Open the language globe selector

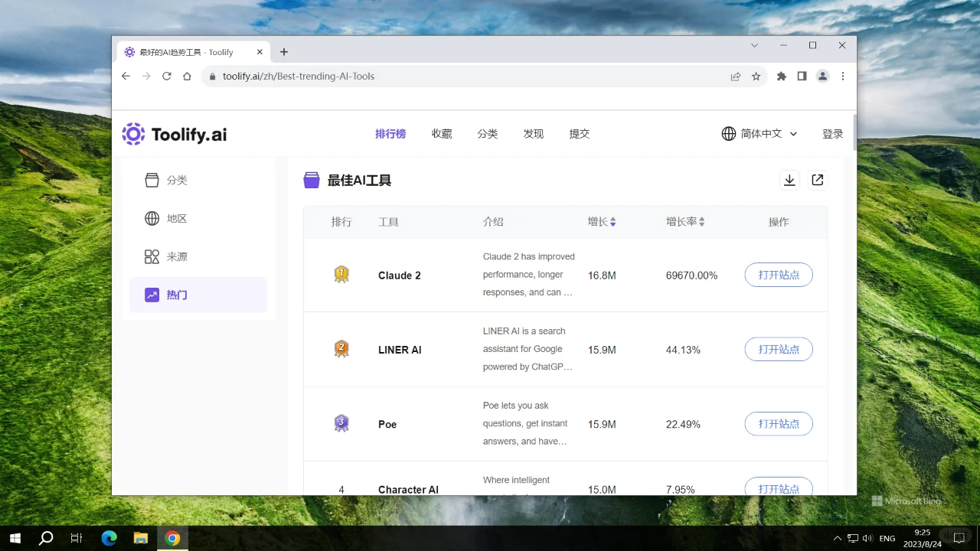[728, 133]
